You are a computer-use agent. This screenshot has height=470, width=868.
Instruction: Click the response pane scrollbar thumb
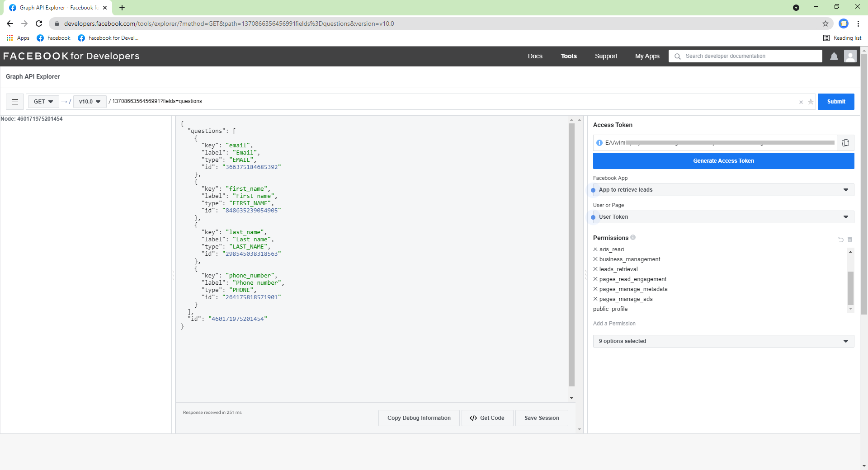coord(571,255)
